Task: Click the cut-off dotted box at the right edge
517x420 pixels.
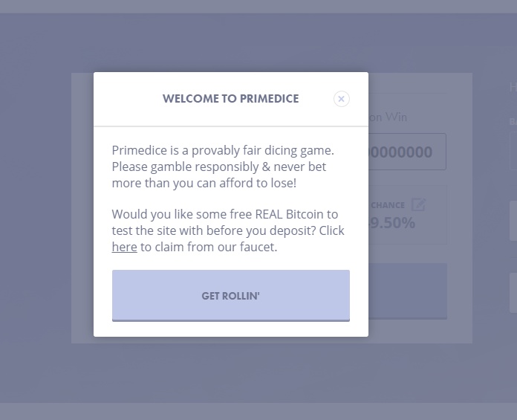Action: click(513, 150)
